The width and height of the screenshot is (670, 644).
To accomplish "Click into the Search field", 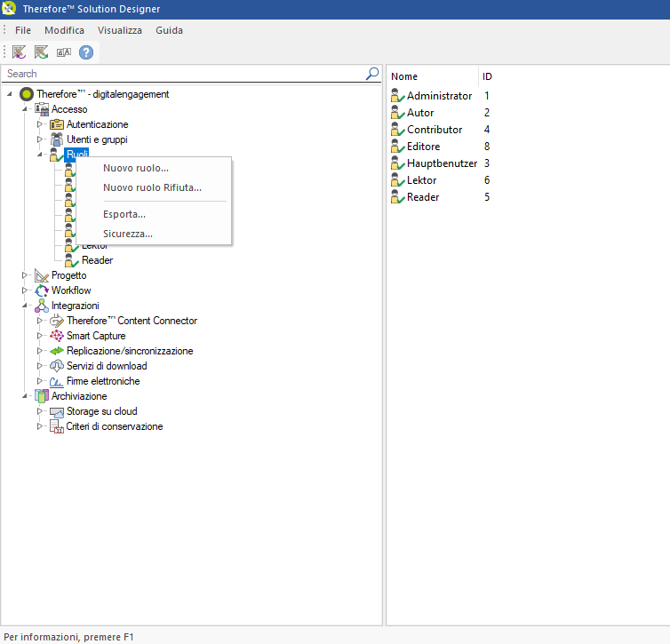I will pyautogui.click(x=184, y=74).
